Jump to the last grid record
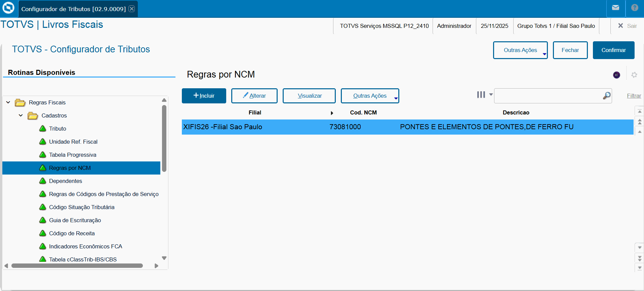This screenshot has height=291, width=644. click(639, 268)
